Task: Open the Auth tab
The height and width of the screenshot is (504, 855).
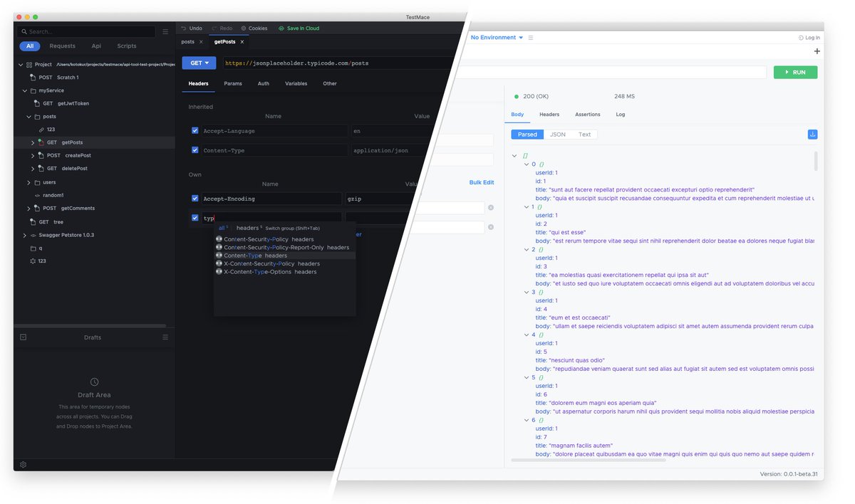Action: [264, 83]
